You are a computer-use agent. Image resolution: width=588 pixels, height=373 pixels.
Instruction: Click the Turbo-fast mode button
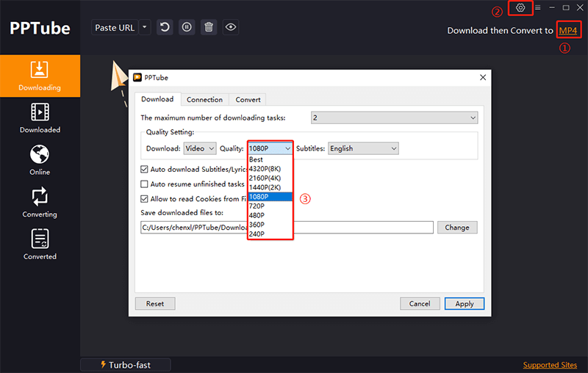(x=126, y=365)
